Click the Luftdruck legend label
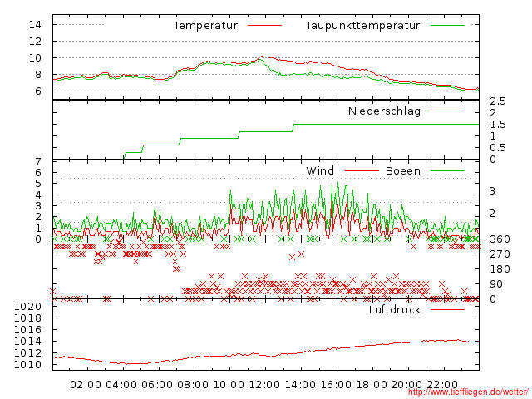 [x=395, y=309]
